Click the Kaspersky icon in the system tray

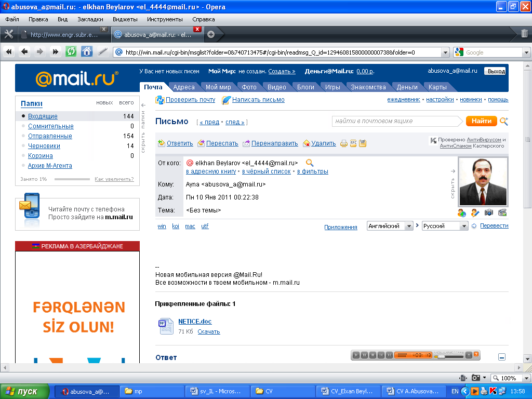(493, 391)
